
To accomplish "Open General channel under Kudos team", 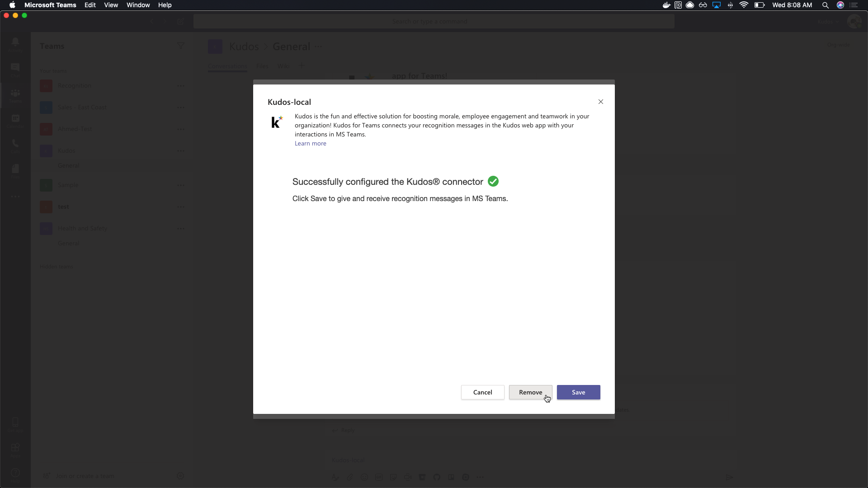I will [68, 165].
